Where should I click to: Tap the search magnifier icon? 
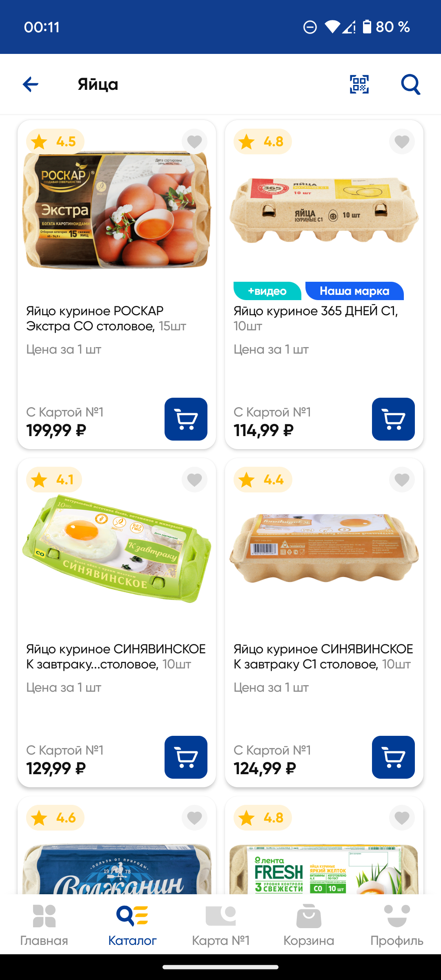[410, 85]
